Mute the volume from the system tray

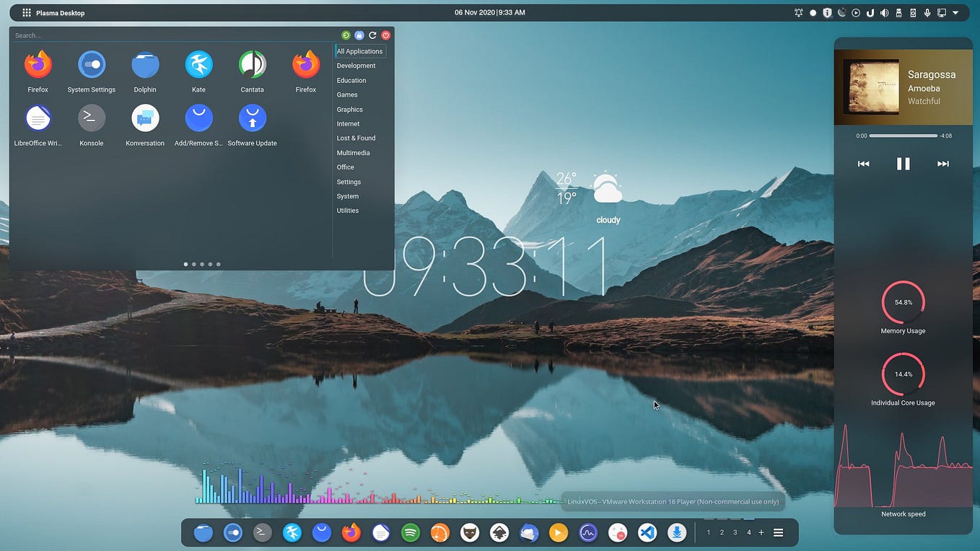pyautogui.click(x=884, y=12)
